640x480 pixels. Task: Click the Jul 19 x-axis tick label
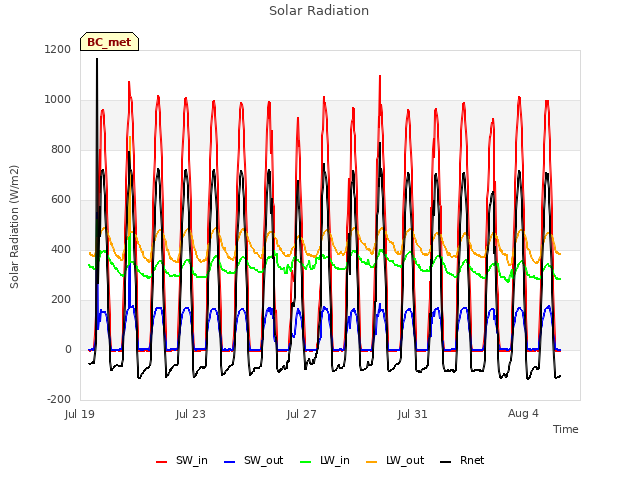click(x=80, y=414)
